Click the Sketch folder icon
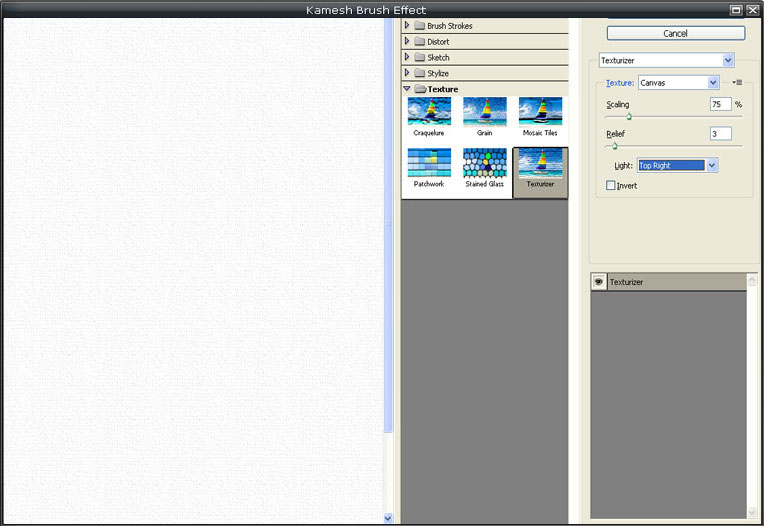Screen dimensions: 764x526 coord(420,57)
